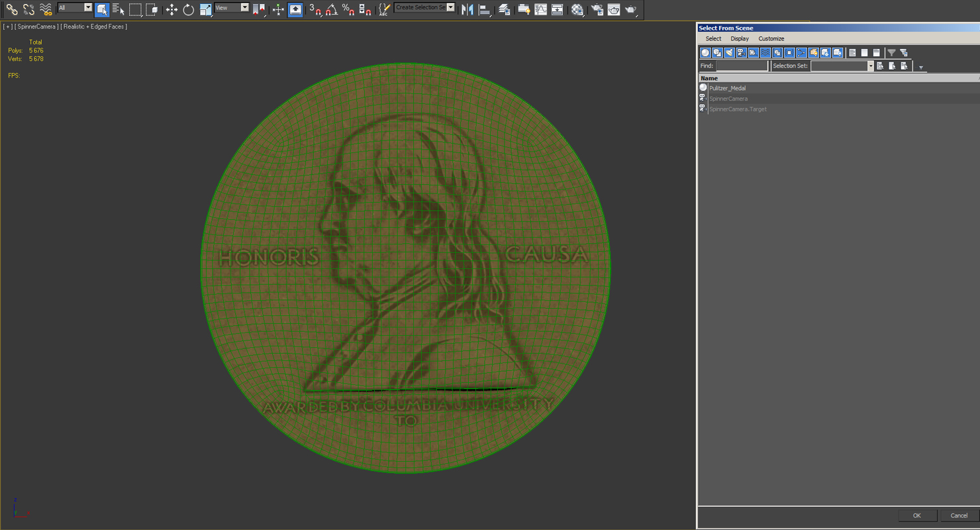Activate the Select and Scale tool
This screenshot has width=980, height=530.
click(205, 9)
